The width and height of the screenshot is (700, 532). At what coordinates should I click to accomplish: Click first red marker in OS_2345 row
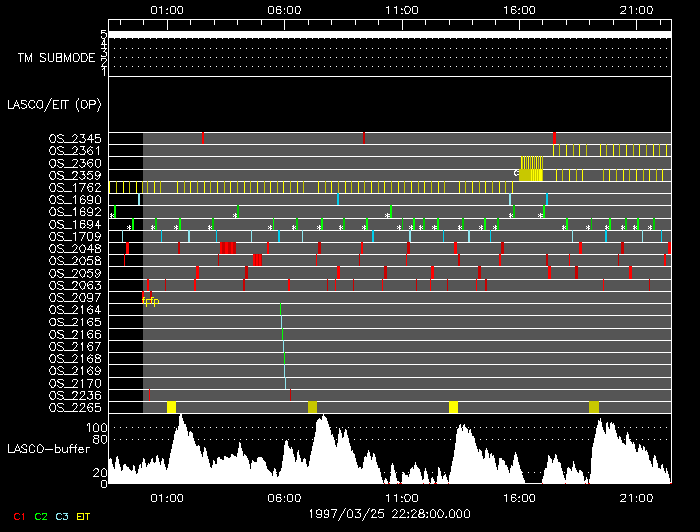(202, 138)
